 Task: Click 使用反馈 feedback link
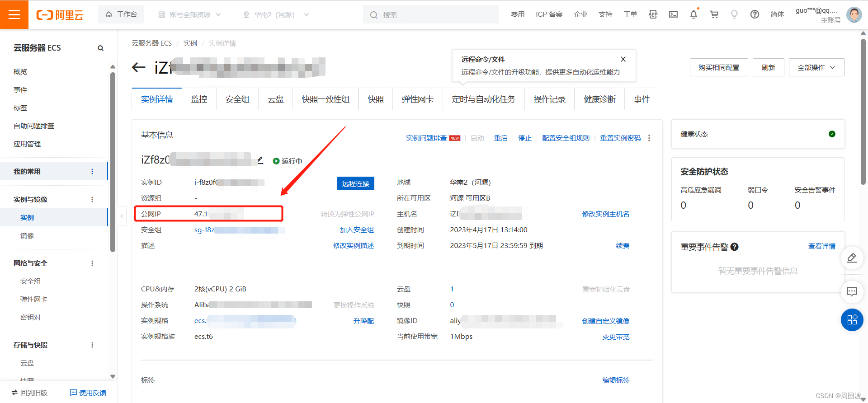point(88,393)
